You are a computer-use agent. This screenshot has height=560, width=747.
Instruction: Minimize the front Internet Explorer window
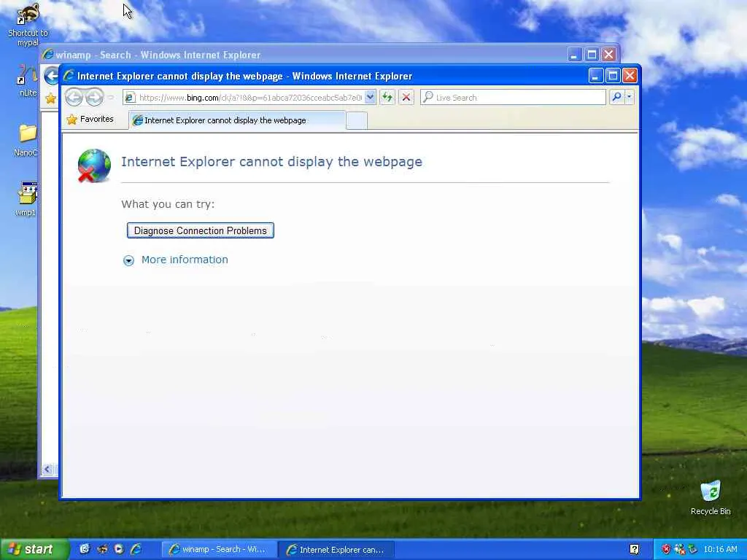595,76
